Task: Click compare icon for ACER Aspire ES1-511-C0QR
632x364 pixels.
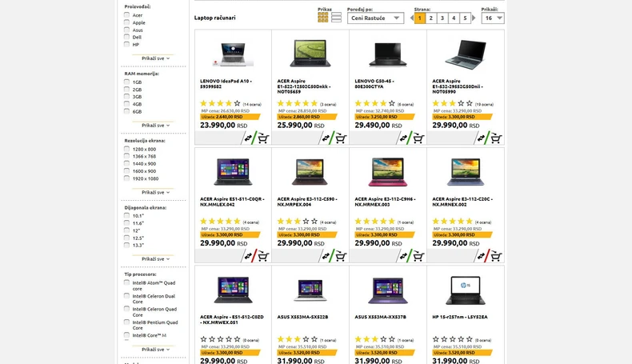Action: coord(248,256)
